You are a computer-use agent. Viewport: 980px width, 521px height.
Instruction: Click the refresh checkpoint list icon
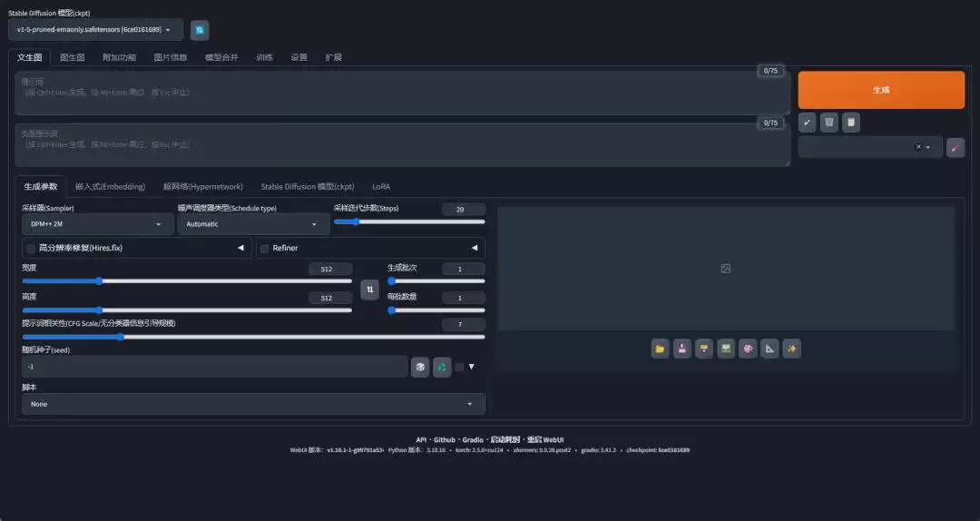[x=200, y=30]
